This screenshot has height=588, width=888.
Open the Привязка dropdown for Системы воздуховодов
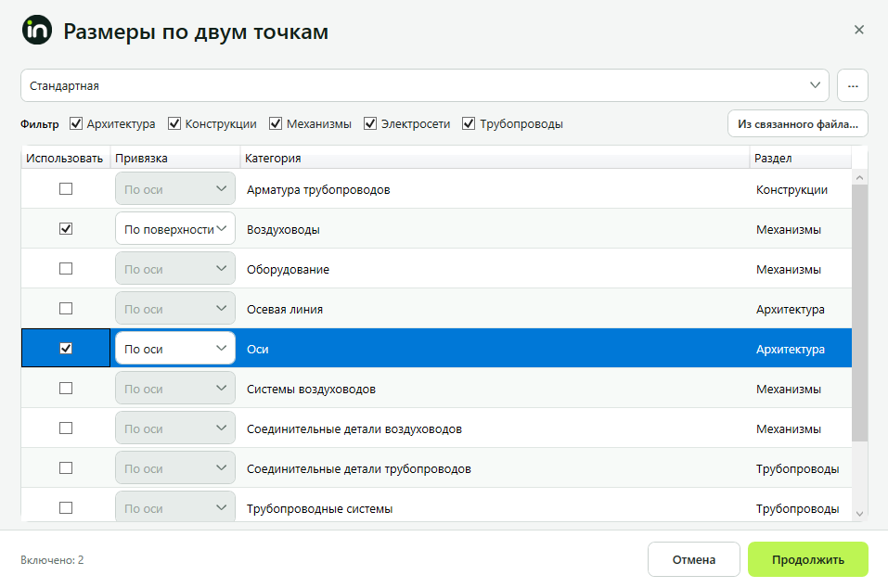click(x=175, y=389)
